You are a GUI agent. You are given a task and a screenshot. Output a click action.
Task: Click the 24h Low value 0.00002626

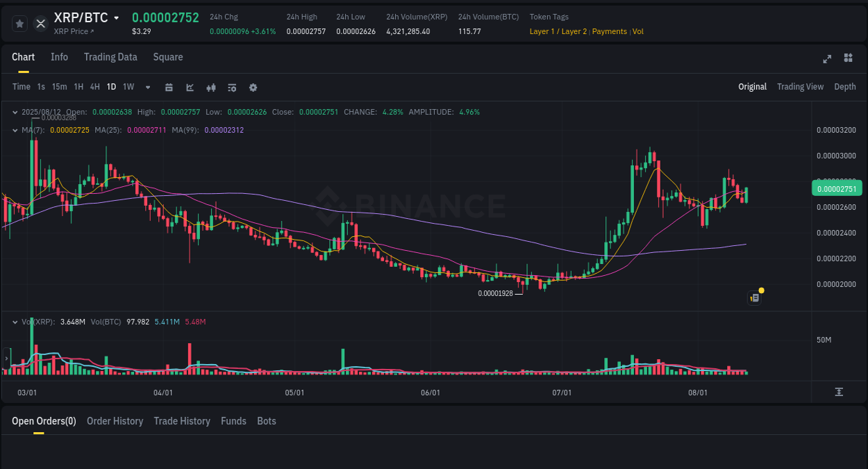pos(356,32)
